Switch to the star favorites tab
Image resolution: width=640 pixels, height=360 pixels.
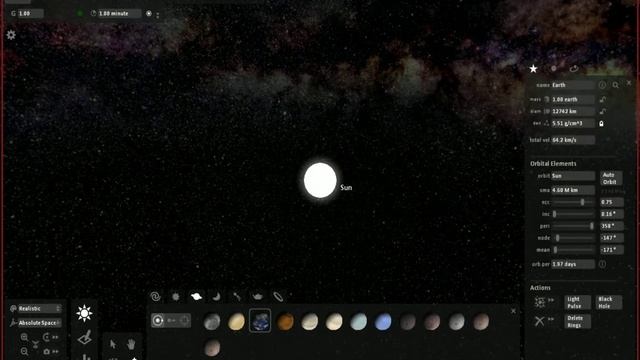[x=533, y=69]
